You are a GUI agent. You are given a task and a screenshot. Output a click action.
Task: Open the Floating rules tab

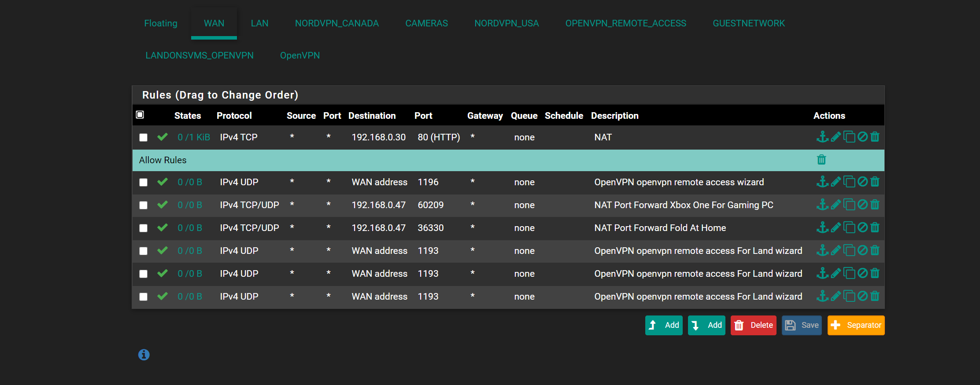click(x=161, y=23)
